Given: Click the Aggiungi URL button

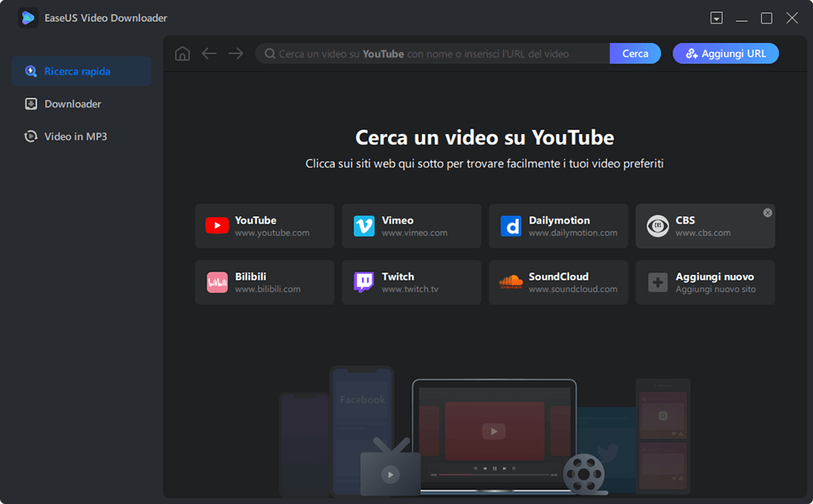Looking at the screenshot, I should coord(725,53).
